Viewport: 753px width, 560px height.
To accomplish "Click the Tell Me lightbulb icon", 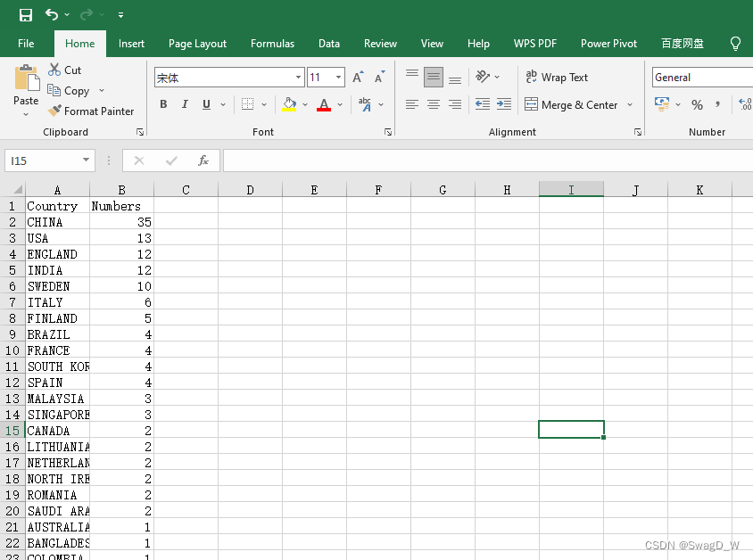I will (x=735, y=44).
